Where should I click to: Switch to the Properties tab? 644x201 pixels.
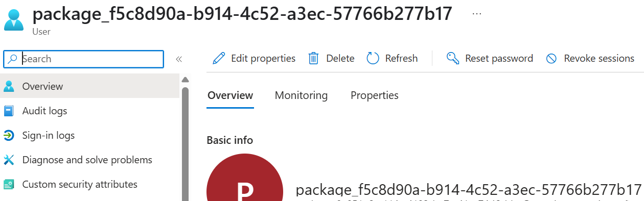click(x=375, y=95)
